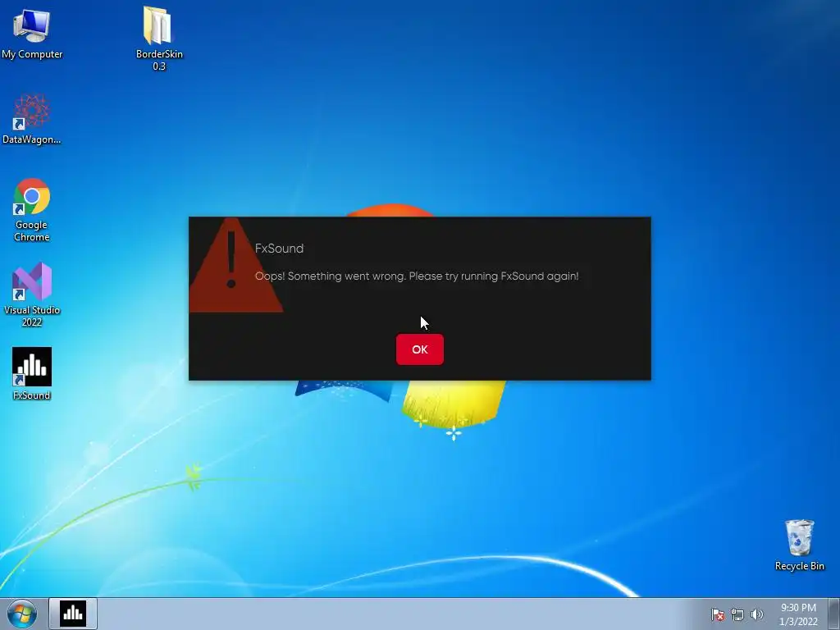Open the Action Center flag tray icon
Screen dimensions: 840x630
[717, 614]
